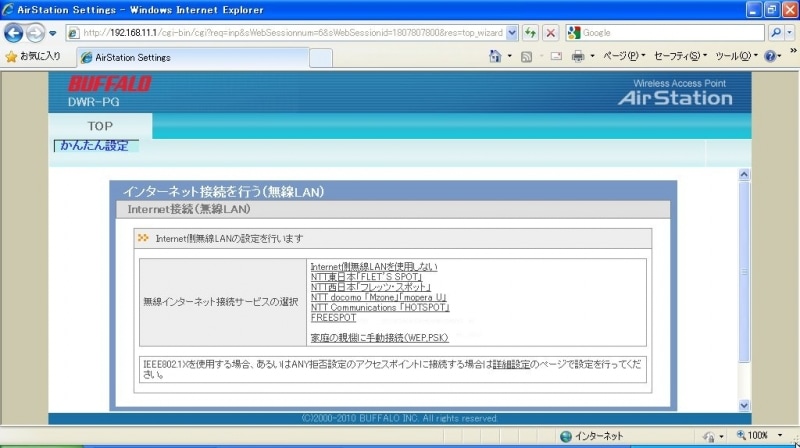The height and width of the screenshot is (448, 800).
Task: Click NTT Communications「HOTSPOT」 link
Action: pos(380,308)
